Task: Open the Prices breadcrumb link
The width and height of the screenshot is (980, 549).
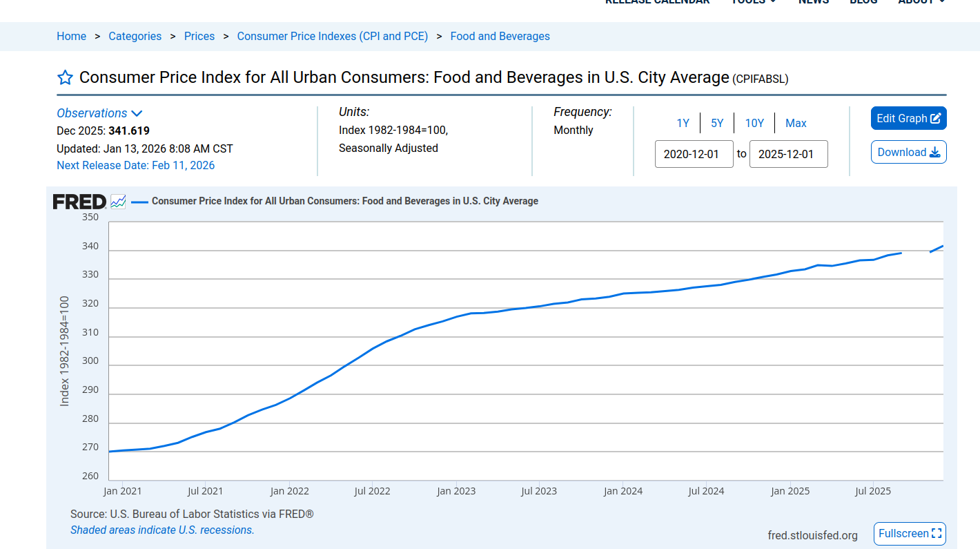Action: (199, 37)
